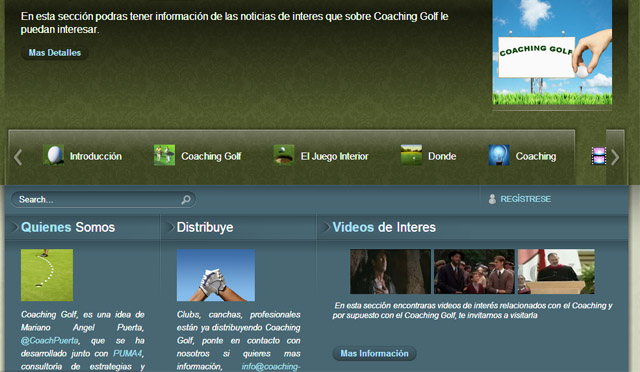The width and height of the screenshot is (640, 372).
Task: Go to previous carousel items with left arrow
Action: pyautogui.click(x=18, y=157)
